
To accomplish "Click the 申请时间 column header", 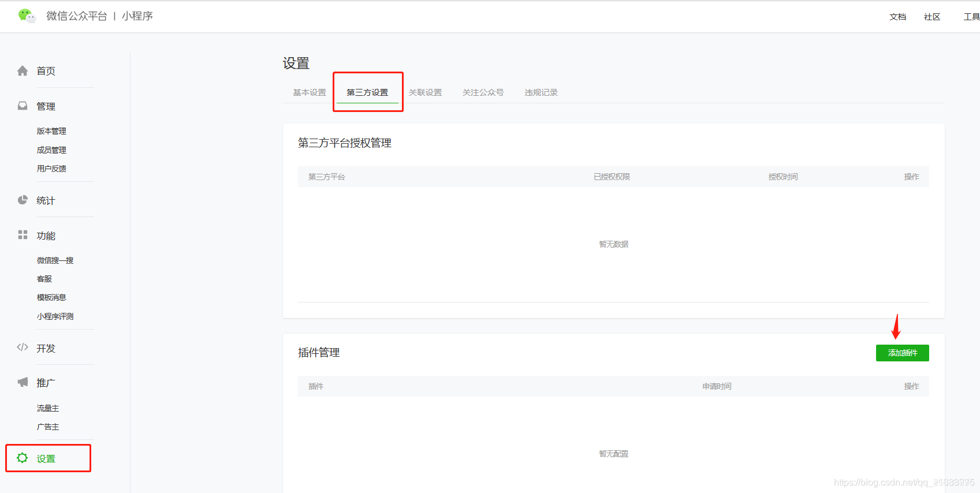I will pyautogui.click(x=717, y=386).
